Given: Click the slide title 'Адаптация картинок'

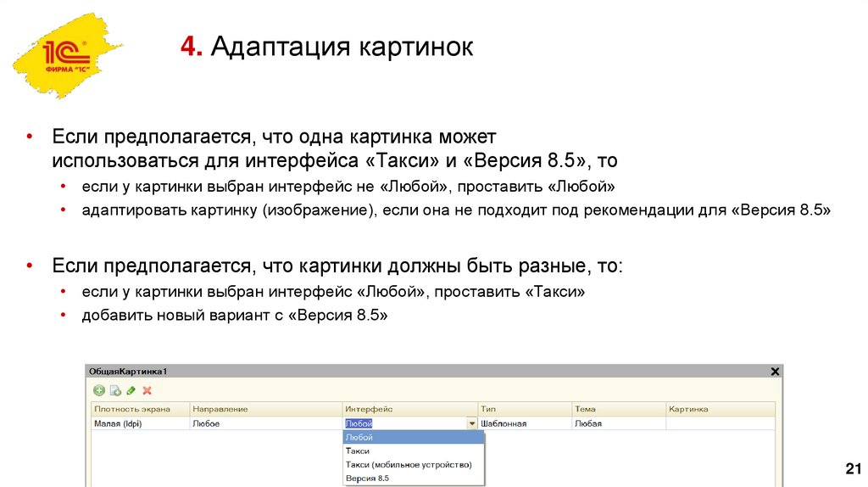Looking at the screenshot, I should click(x=342, y=46).
